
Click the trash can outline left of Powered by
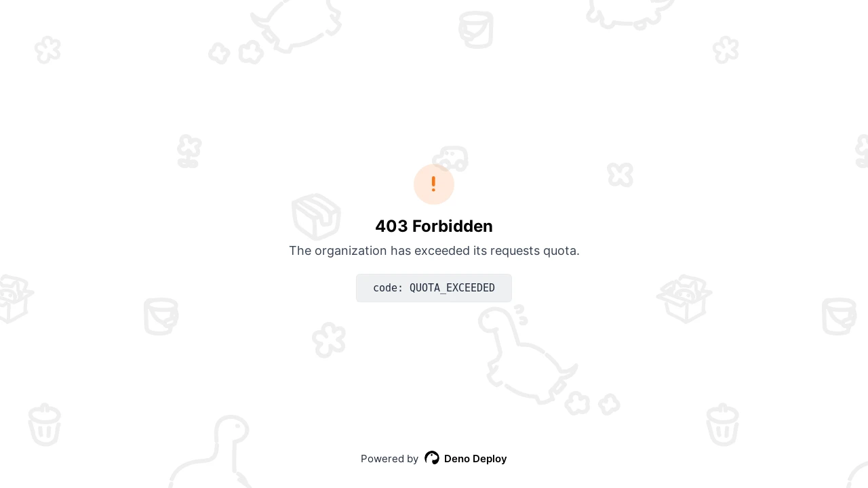click(x=45, y=425)
